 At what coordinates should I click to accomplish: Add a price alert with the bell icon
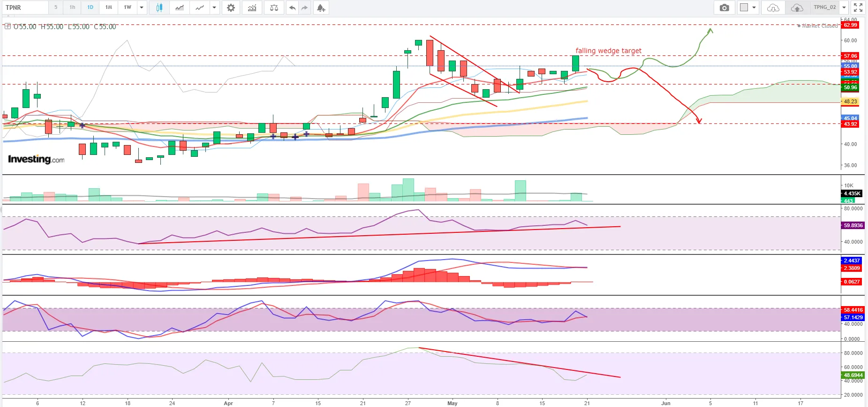click(321, 8)
